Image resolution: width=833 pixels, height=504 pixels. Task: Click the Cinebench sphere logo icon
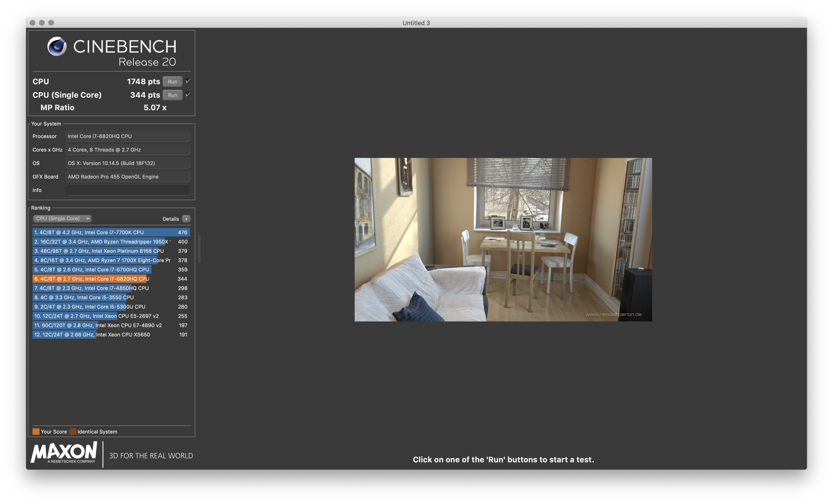click(x=57, y=46)
